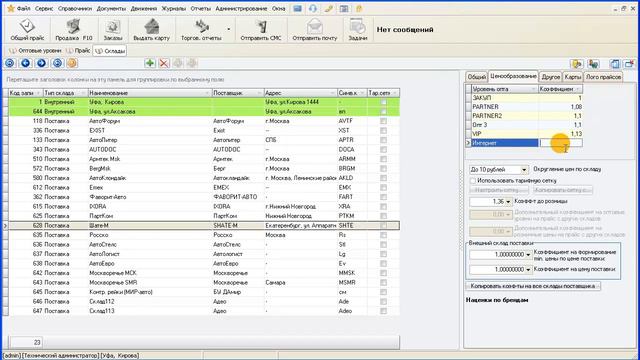The width and height of the screenshot is (640, 360).
Task: Delete record with the red X icon
Action: [x=164, y=63]
